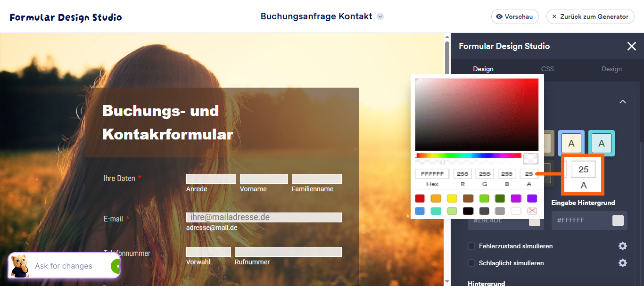Pick the light green preset swatch
The height and width of the screenshot is (286, 644).
pyautogui.click(x=484, y=198)
